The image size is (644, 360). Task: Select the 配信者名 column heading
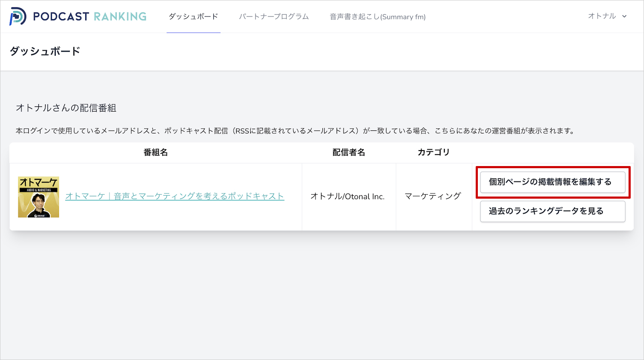coord(349,152)
